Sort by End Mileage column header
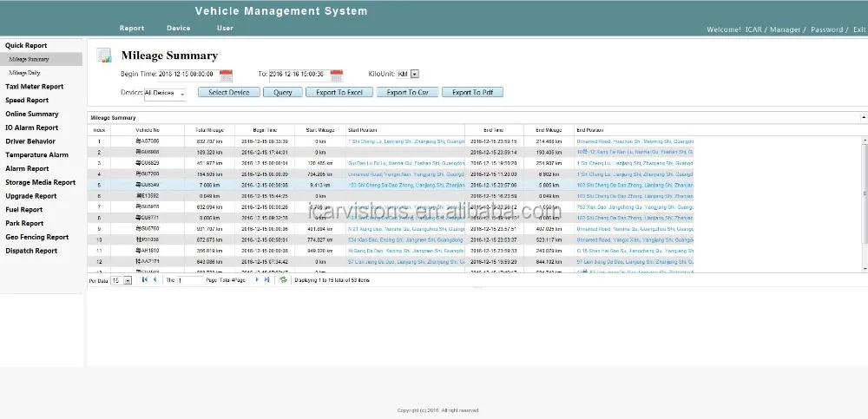This screenshot has width=868, height=419. coord(549,130)
